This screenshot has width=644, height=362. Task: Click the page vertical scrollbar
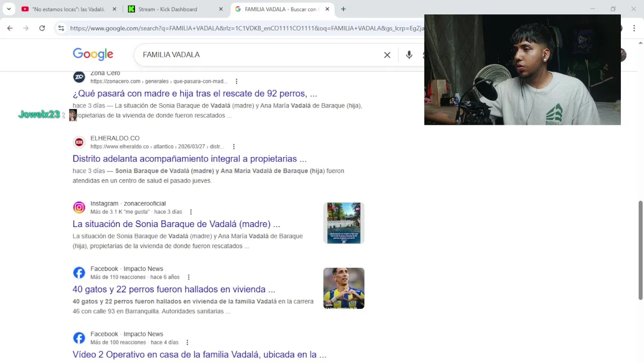pyautogui.click(x=640, y=250)
